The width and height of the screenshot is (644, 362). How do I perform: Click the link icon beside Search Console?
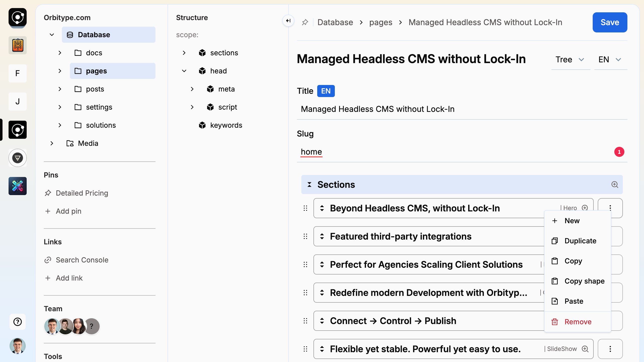coord(48,260)
